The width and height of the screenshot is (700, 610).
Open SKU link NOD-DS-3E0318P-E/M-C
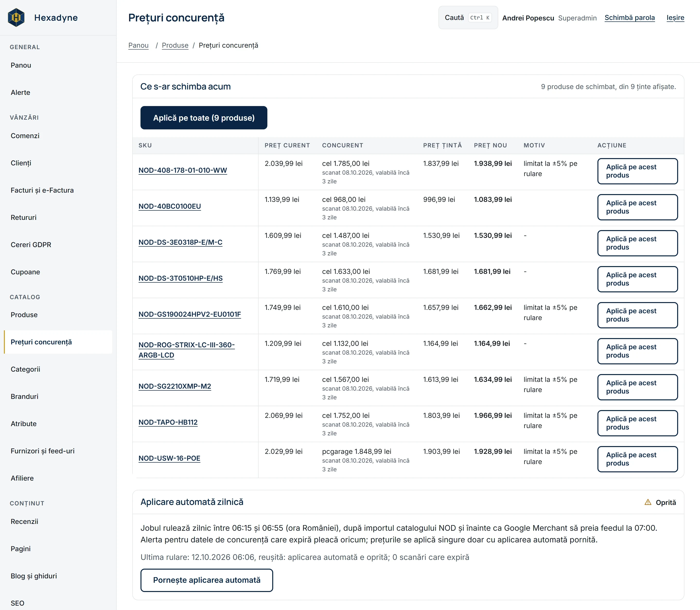tap(180, 242)
